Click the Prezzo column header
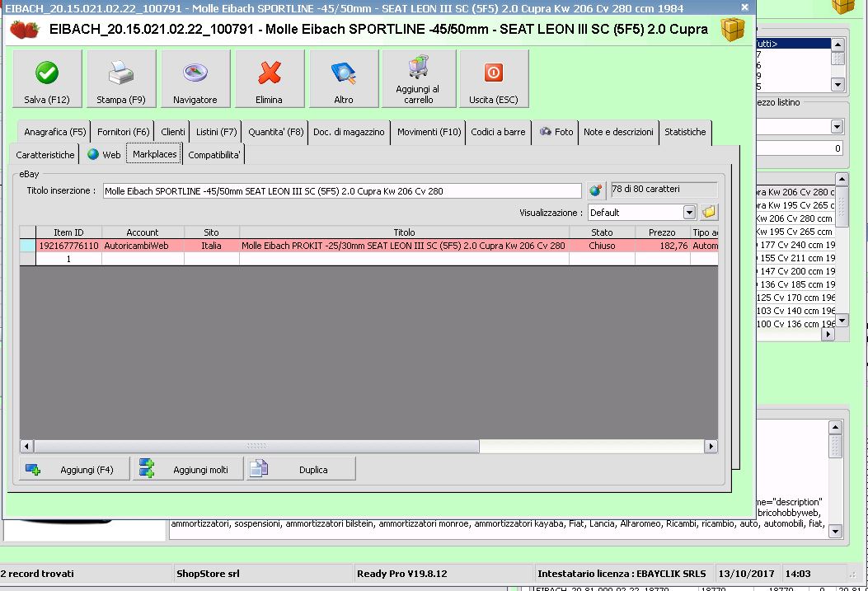This screenshot has height=591, width=868. point(662,232)
